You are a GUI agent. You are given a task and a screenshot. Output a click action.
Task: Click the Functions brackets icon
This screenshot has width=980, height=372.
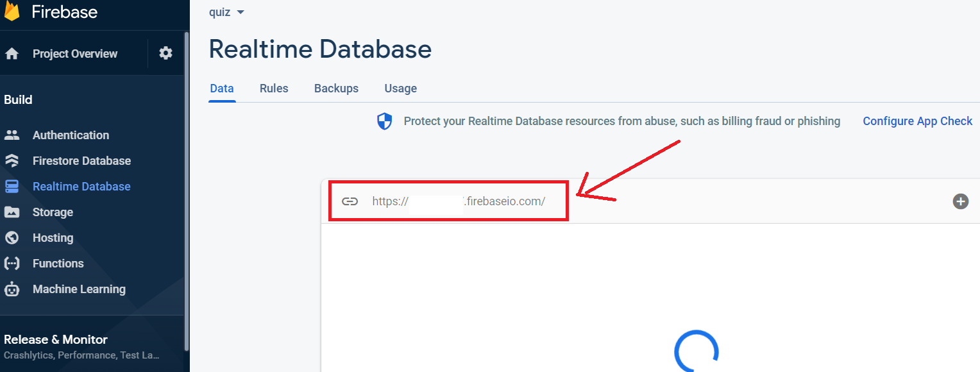pos(12,264)
